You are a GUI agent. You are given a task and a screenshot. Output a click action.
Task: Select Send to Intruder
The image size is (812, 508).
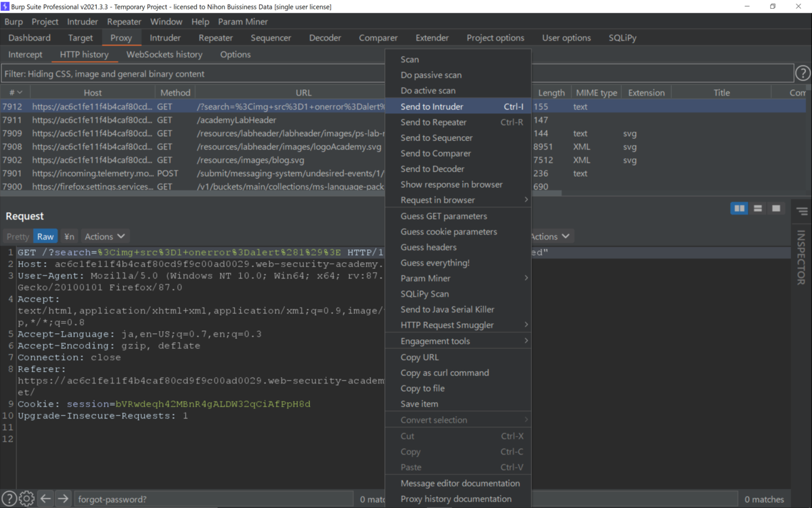[x=458, y=106]
